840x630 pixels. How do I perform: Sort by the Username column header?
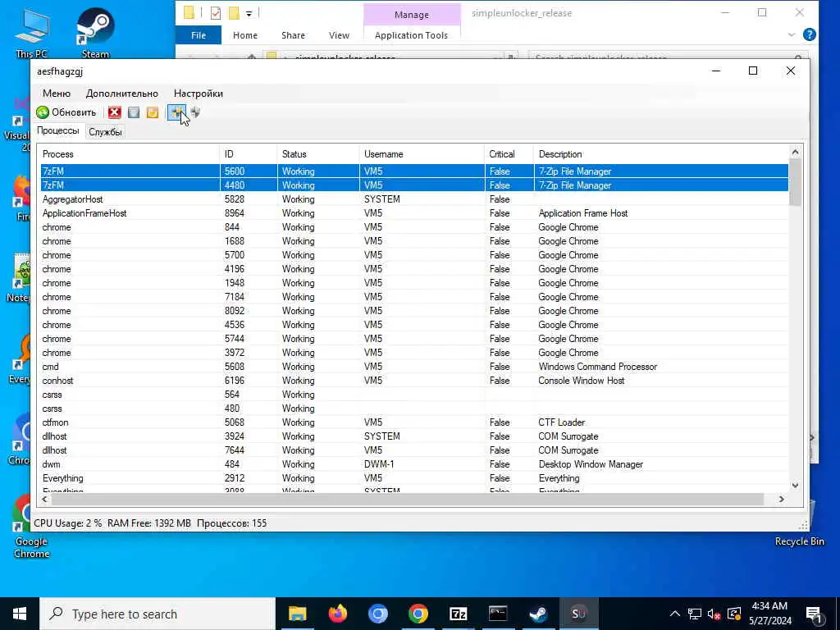pyautogui.click(x=422, y=154)
